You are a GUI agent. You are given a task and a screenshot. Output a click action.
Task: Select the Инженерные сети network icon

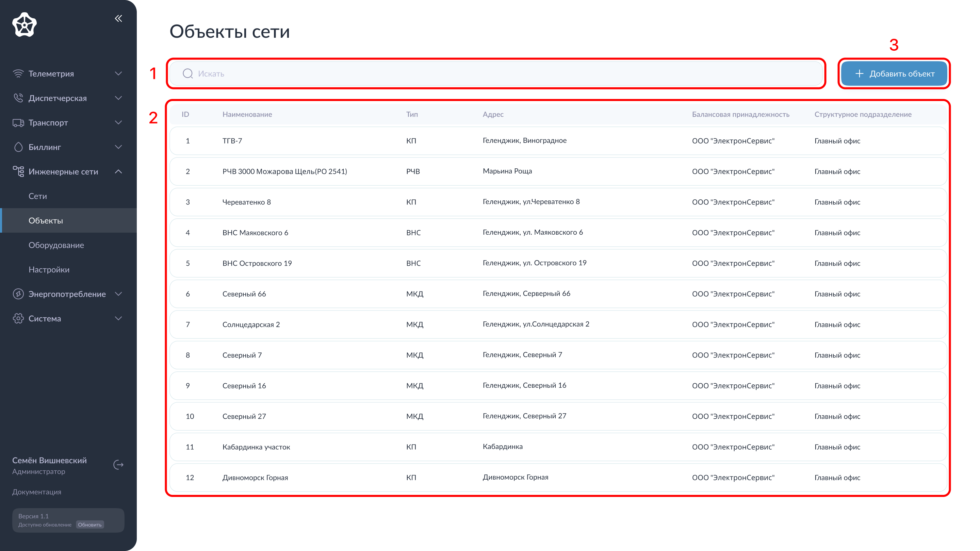coord(19,171)
